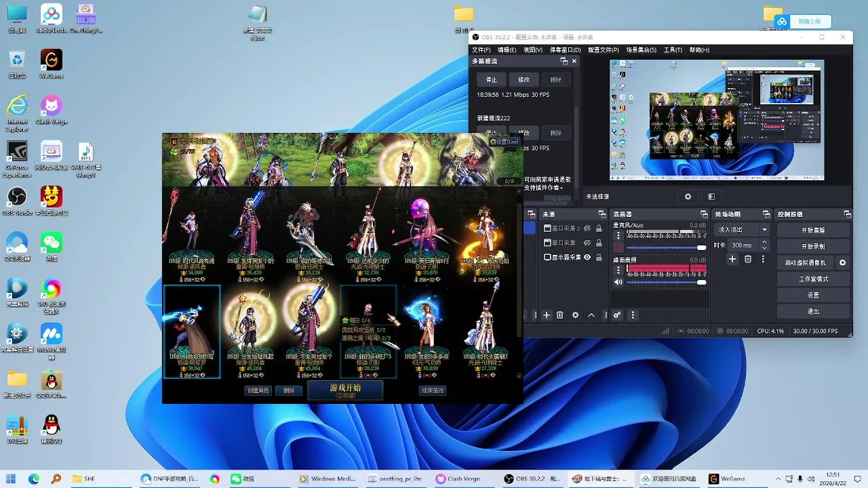Add a transition with plus icon
Viewport: 868px width, 488px height.
click(x=732, y=259)
